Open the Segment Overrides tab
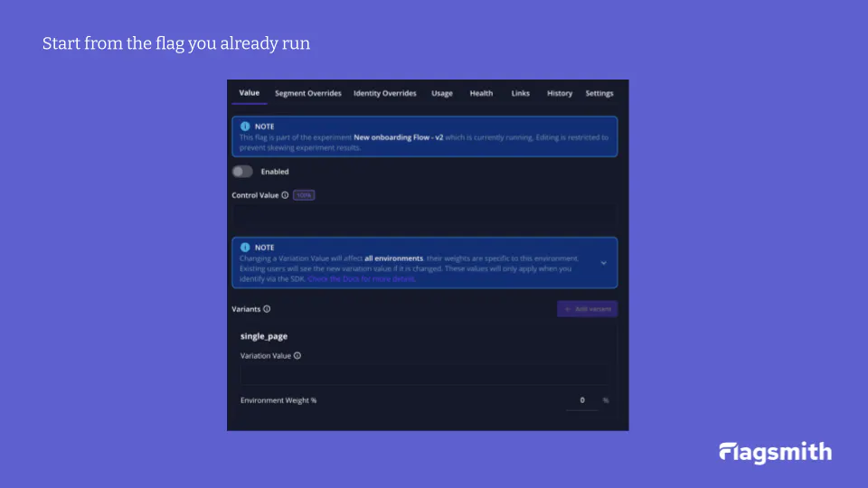This screenshot has width=868, height=488. tap(307, 93)
